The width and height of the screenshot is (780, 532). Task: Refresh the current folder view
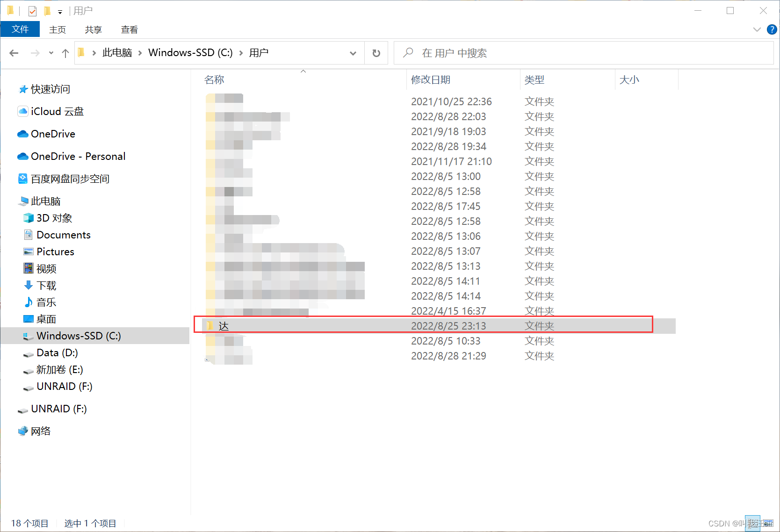tap(376, 53)
